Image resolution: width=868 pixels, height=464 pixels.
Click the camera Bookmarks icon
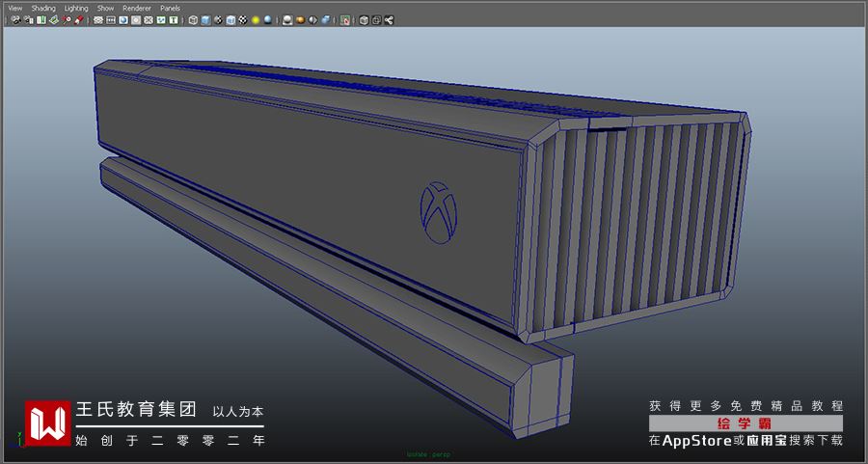pyautogui.click(x=41, y=20)
